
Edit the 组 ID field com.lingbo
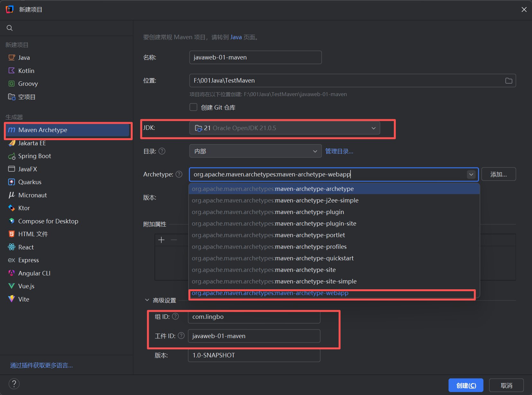click(x=254, y=317)
